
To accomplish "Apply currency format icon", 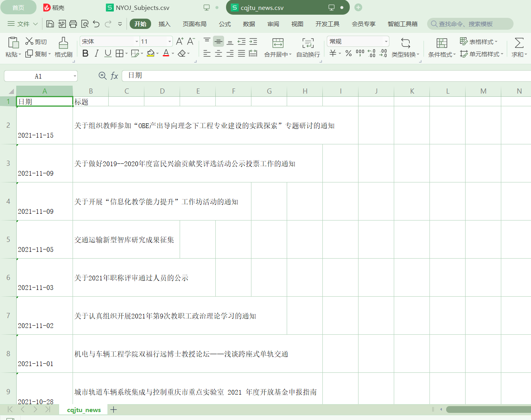I will (333, 53).
